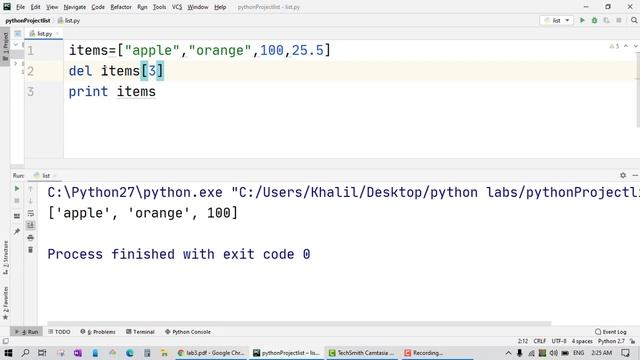Open the View menu
Viewport: 640px width, 360px height.
coord(52,7)
